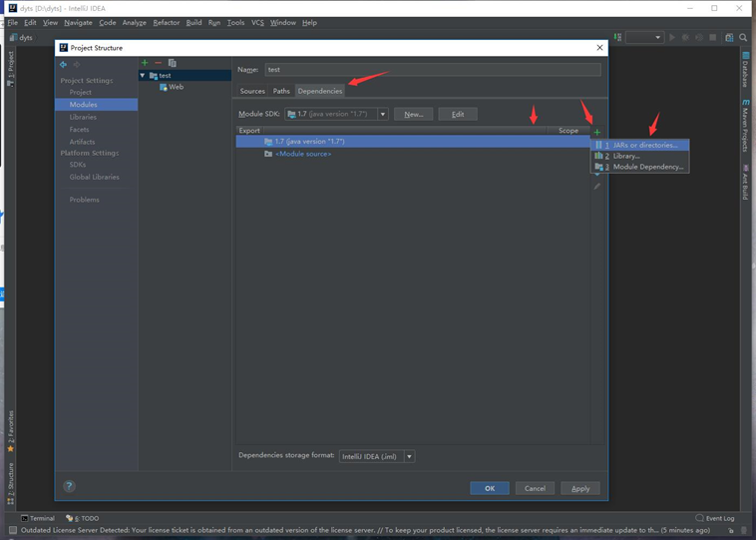Switch to the Paths tab

pyautogui.click(x=281, y=91)
